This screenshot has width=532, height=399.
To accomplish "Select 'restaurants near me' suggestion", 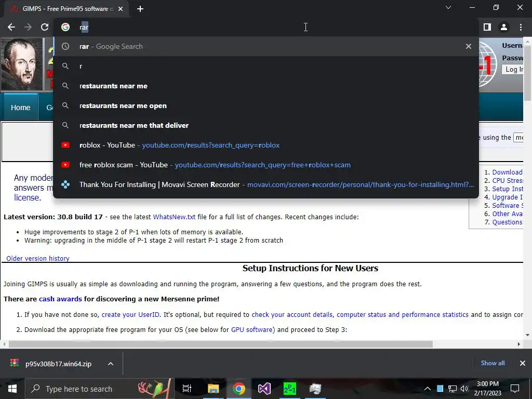I will pos(266,86).
